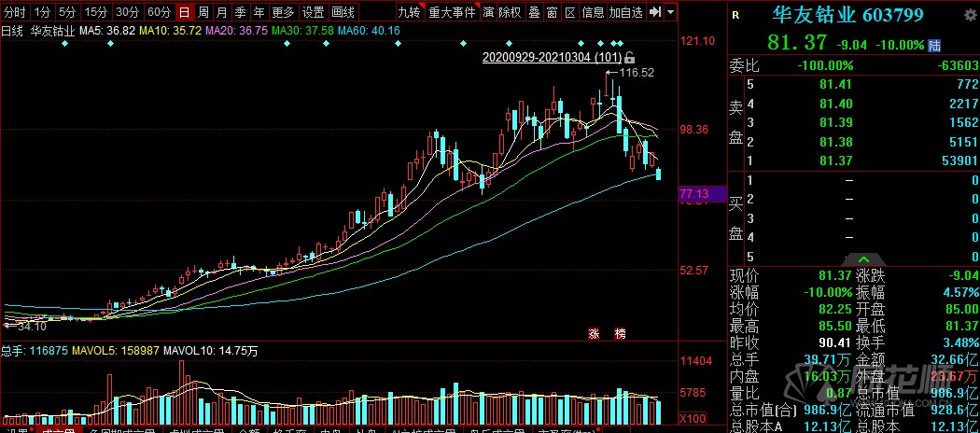Click the green MA30: 37.58 legend

(303, 30)
